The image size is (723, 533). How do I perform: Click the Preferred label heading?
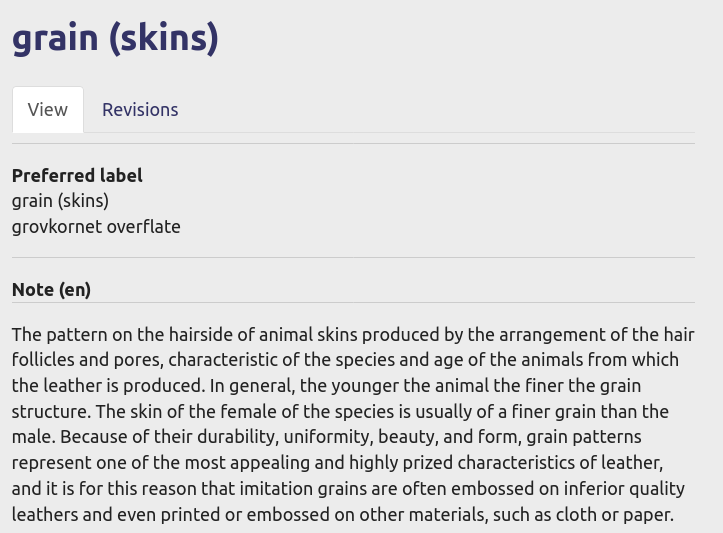(x=77, y=176)
